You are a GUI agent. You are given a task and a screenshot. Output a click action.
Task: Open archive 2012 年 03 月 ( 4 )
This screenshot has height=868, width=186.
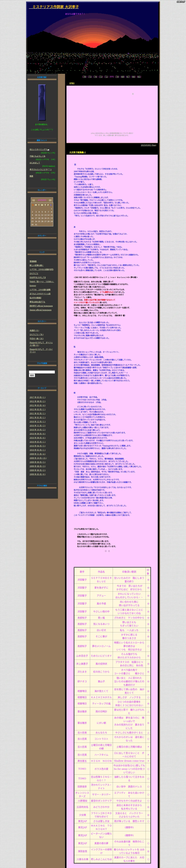[x=38, y=405]
